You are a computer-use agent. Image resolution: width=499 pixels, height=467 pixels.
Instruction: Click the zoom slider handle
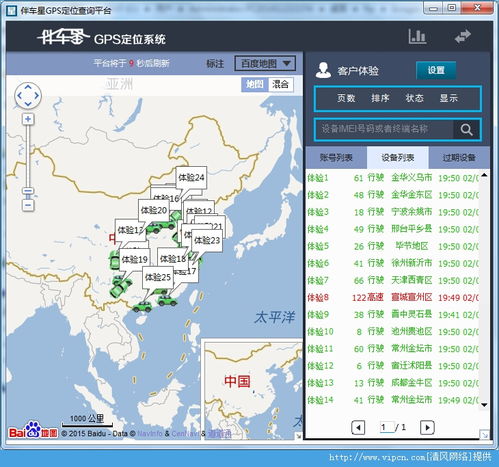click(x=28, y=191)
